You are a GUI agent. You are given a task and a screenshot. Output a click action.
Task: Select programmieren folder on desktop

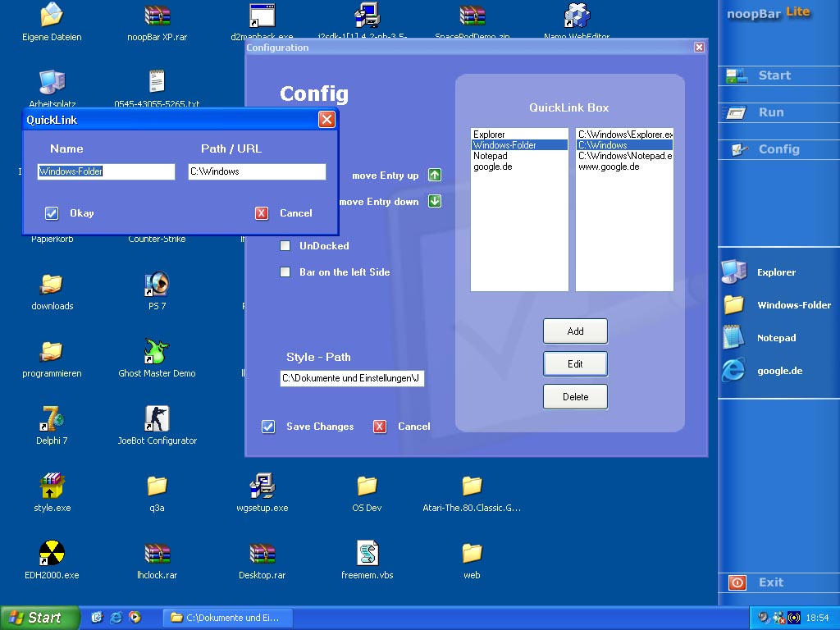tap(52, 359)
